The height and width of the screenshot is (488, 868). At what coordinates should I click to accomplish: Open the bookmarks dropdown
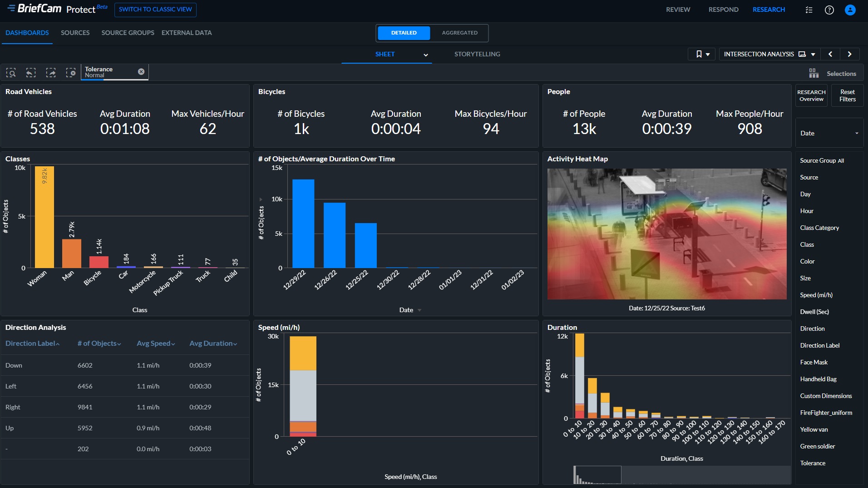pos(702,54)
